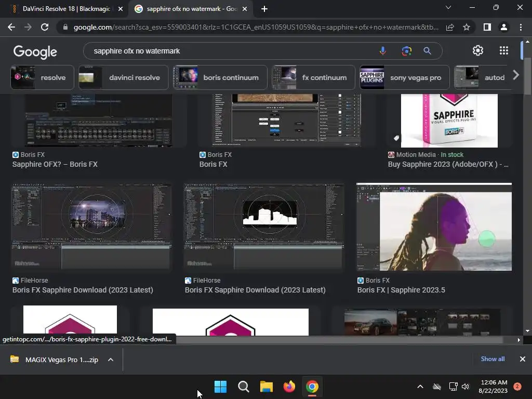Open a new browser tab
This screenshot has width=532, height=399.
264,9
